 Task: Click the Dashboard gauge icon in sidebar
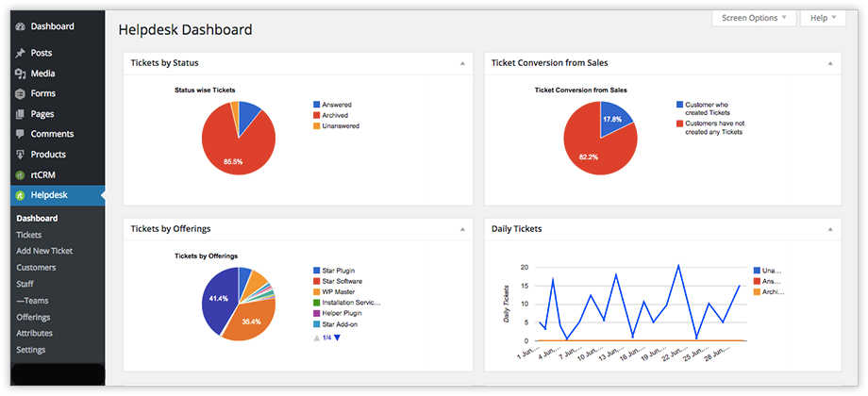[x=21, y=26]
